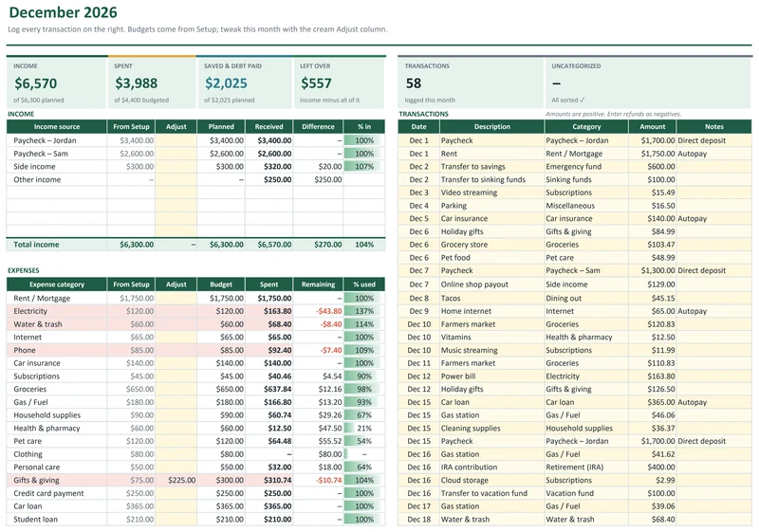This screenshot has height=532, width=759.
Task: Click the Video streaming amount $15.49
Action: click(652, 193)
